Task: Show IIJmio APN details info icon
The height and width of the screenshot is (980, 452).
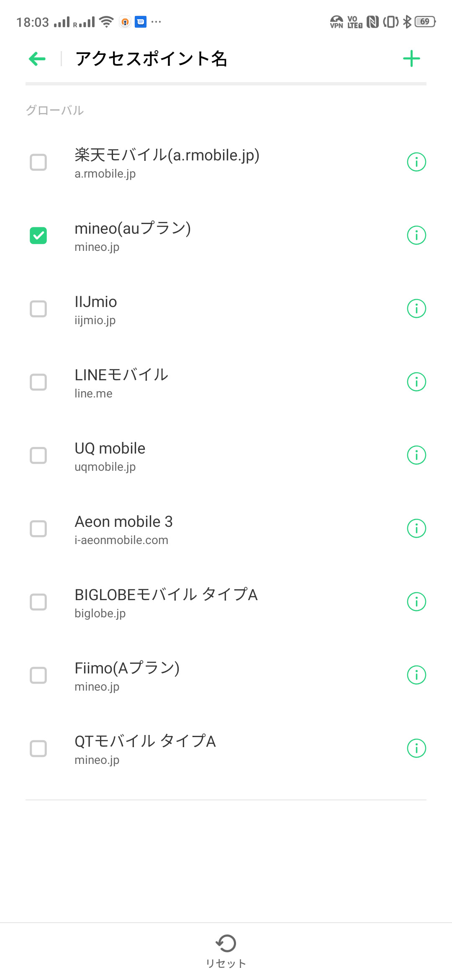Action: 416,309
